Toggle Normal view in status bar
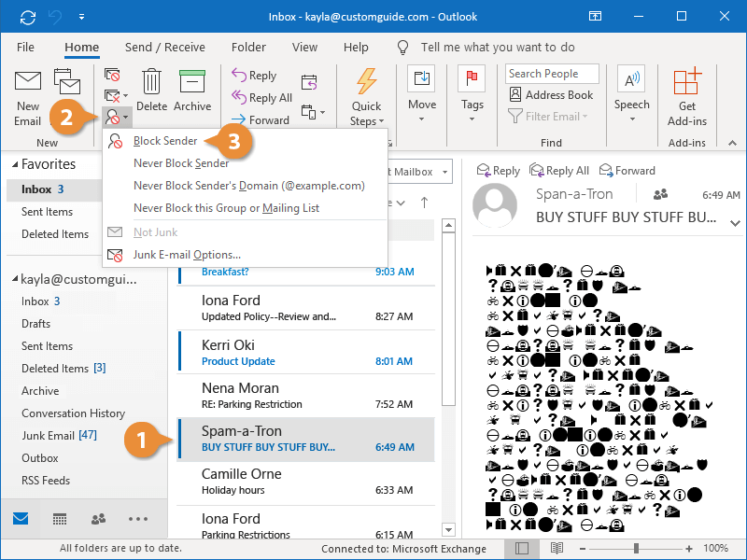747x560 pixels. (x=522, y=548)
